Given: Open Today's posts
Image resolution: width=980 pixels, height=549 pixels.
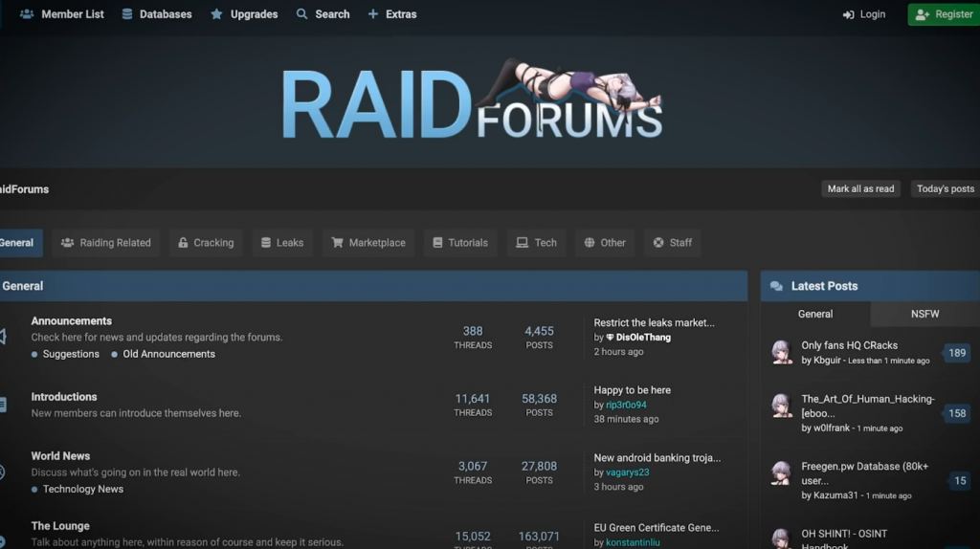Looking at the screenshot, I should pyautogui.click(x=945, y=188).
